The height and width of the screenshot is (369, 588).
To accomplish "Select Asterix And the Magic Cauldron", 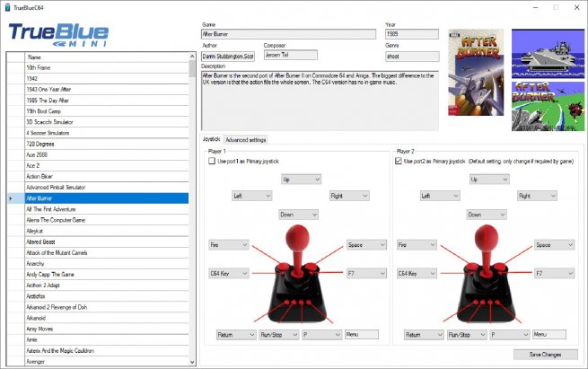I will pyautogui.click(x=107, y=351).
